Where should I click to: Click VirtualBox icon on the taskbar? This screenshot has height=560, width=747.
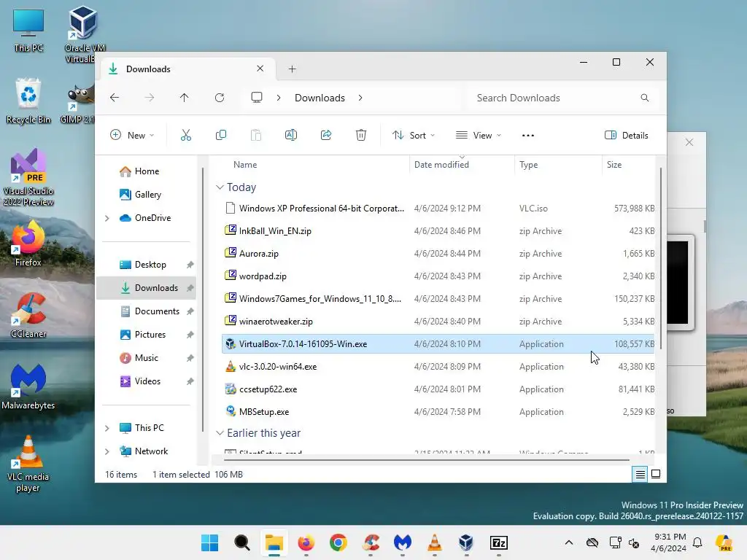coord(466,542)
